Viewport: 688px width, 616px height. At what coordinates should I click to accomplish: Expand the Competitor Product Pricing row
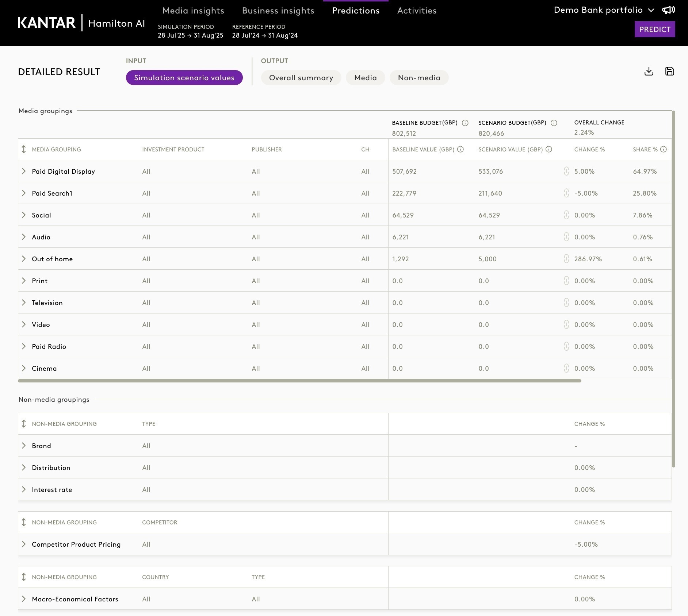(24, 544)
